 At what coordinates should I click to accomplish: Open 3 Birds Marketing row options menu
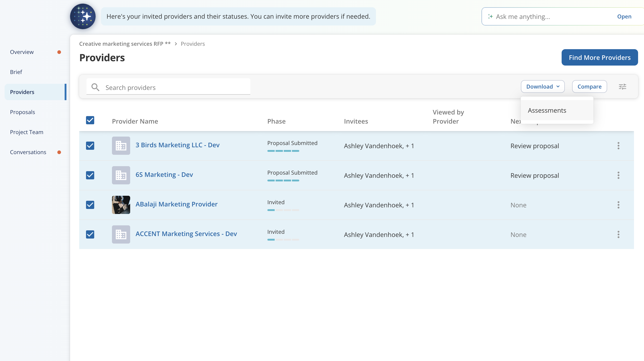(x=618, y=146)
